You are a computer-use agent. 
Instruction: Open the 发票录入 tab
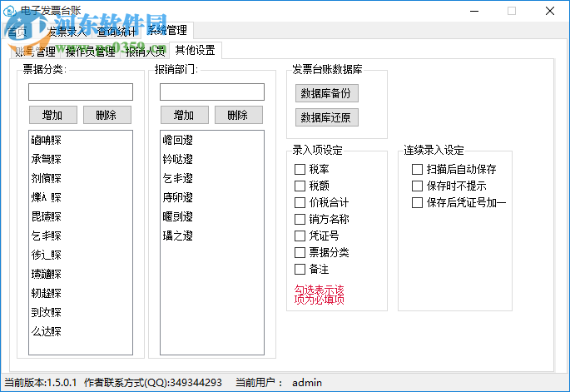[x=67, y=32]
